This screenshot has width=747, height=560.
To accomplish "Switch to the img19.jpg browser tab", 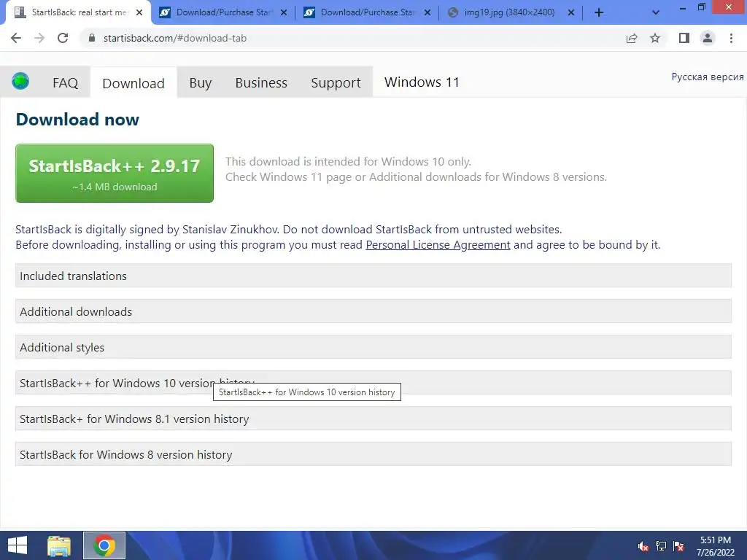I will click(511, 12).
